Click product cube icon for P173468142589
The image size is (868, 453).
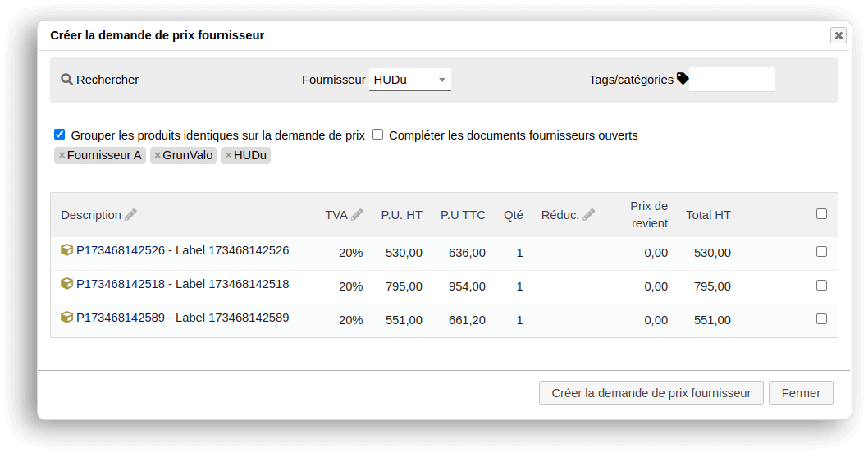67,318
